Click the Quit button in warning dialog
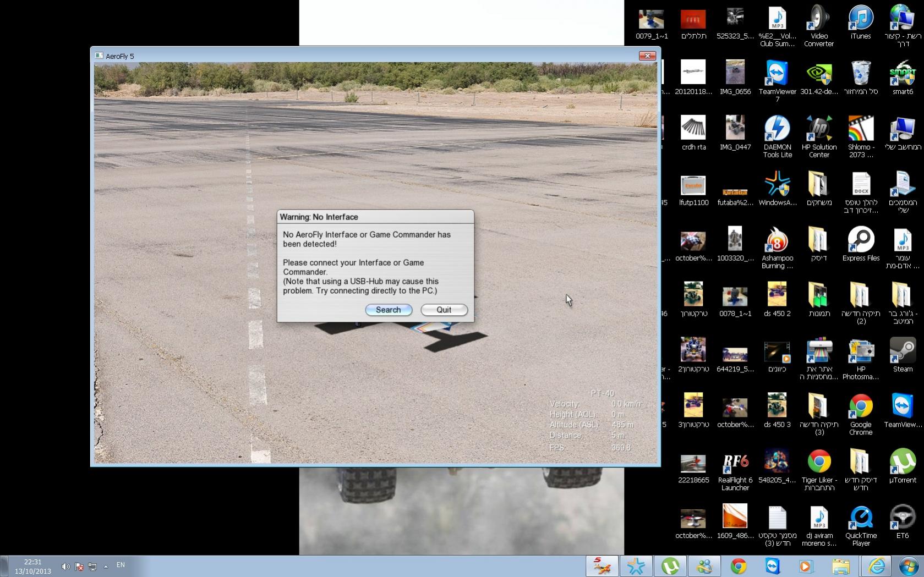 444,310
